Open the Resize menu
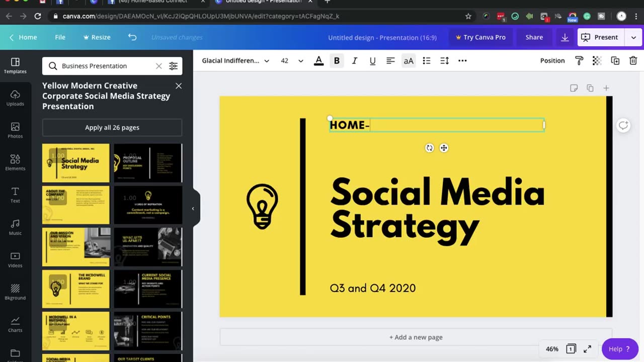The width and height of the screenshot is (644, 362). click(x=97, y=37)
